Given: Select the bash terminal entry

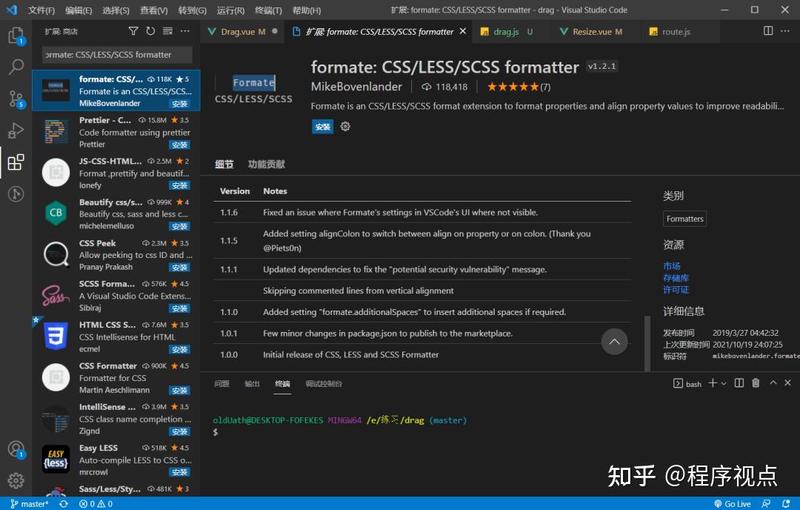Looking at the screenshot, I should click(687, 384).
